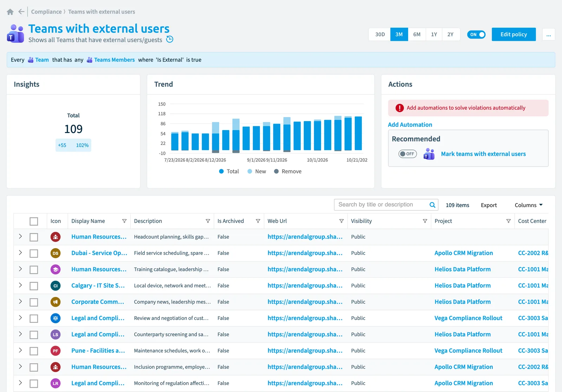
Task: Expand the Dubai - Service Op row
Action: (20, 253)
